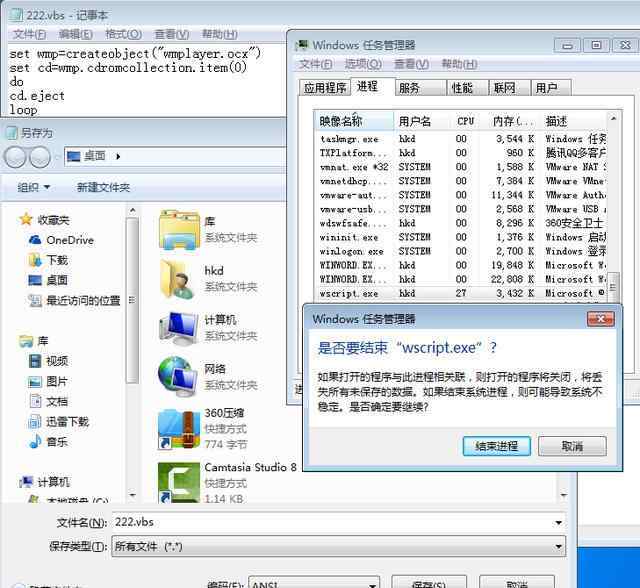
Task: Open 计算机 icon in file list
Action: point(179,328)
